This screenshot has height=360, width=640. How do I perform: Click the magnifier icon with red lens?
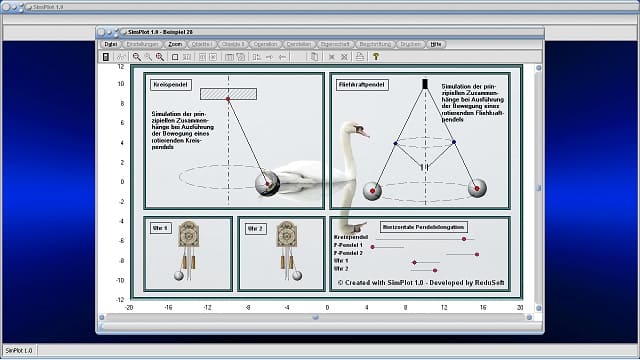pyautogui.click(x=160, y=57)
